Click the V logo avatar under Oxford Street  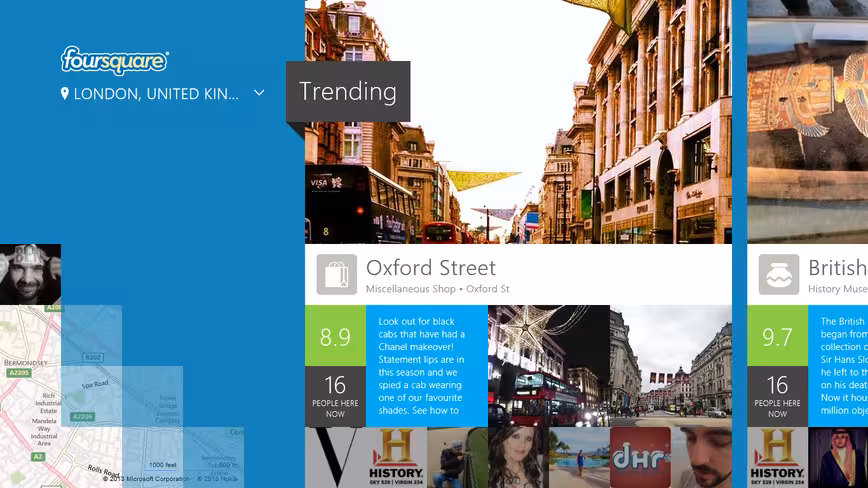tap(335, 457)
